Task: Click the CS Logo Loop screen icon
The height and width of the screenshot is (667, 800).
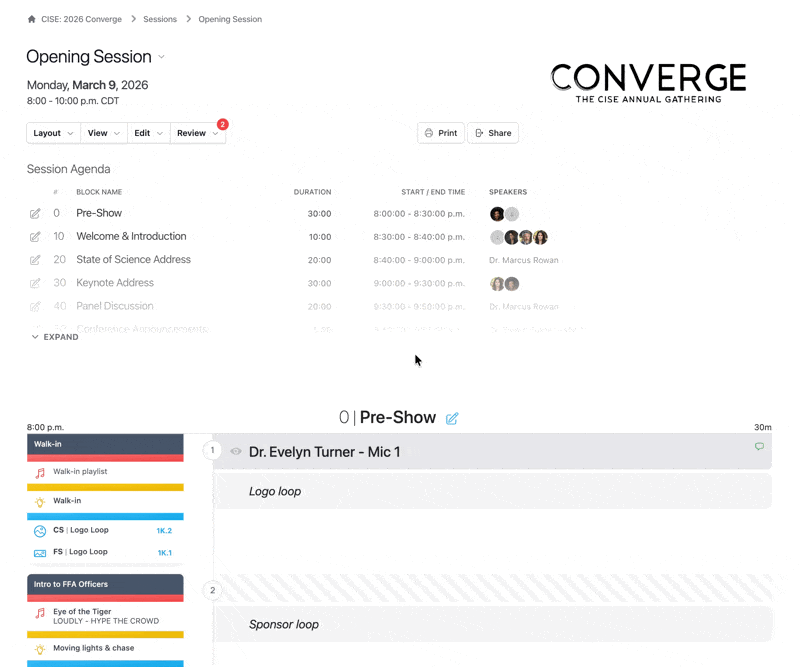Action: (x=40, y=531)
